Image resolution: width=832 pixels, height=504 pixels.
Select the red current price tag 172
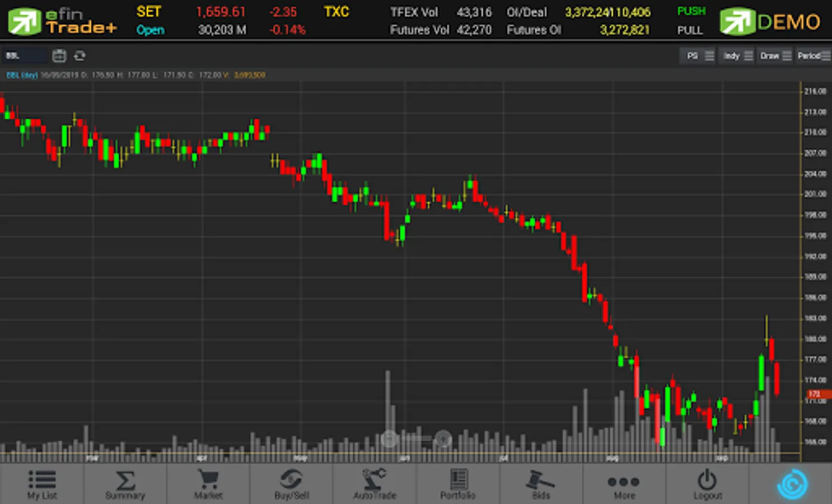[x=819, y=394]
